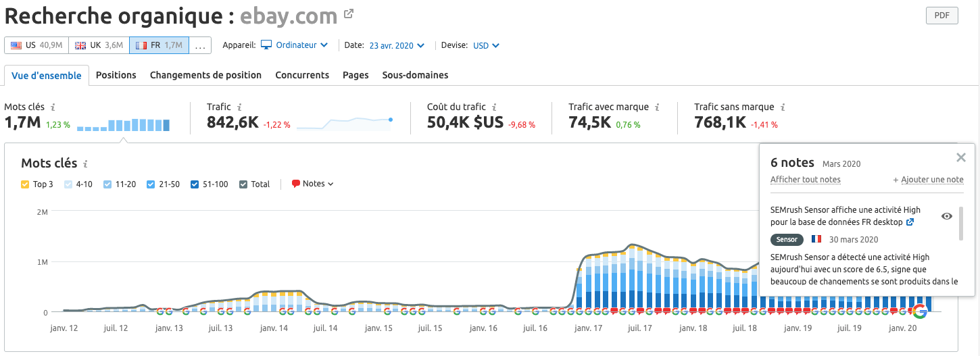Expand more country databases (...)
Viewport: 980px width, 356px height.
[200, 45]
